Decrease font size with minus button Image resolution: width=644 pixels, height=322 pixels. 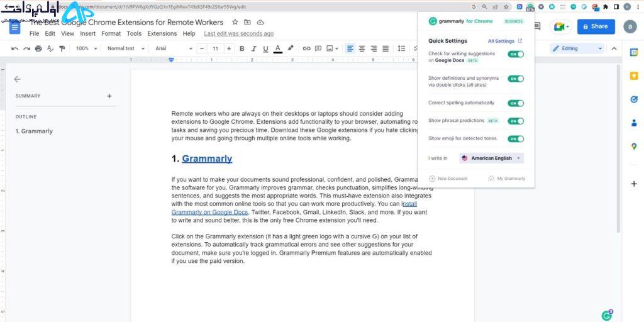[x=202, y=48]
